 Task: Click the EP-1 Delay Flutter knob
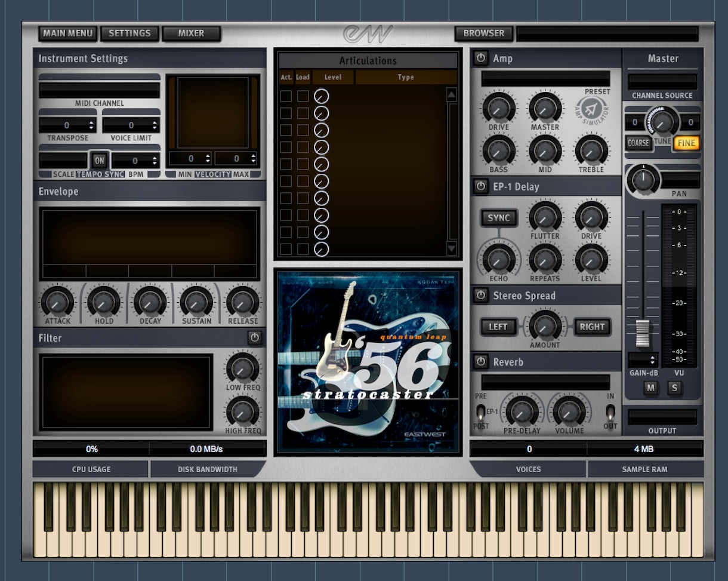pyautogui.click(x=545, y=217)
